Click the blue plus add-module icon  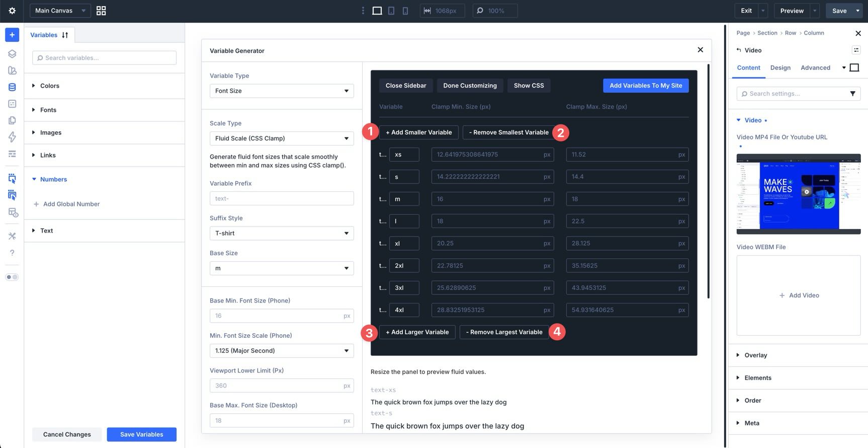(12, 35)
